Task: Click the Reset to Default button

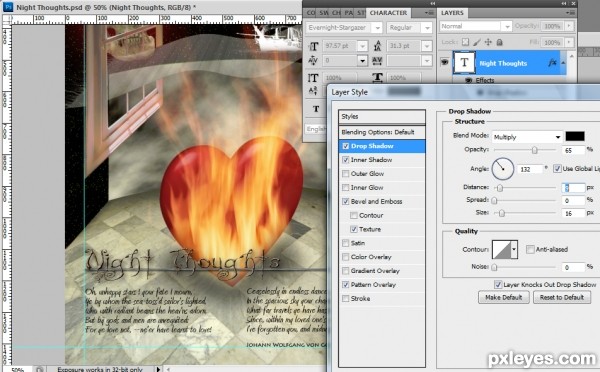Action: point(562,297)
